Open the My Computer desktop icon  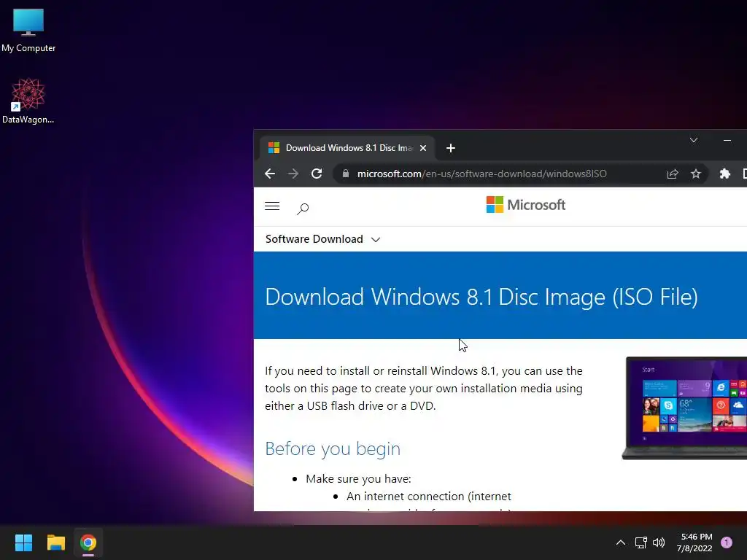(x=28, y=31)
